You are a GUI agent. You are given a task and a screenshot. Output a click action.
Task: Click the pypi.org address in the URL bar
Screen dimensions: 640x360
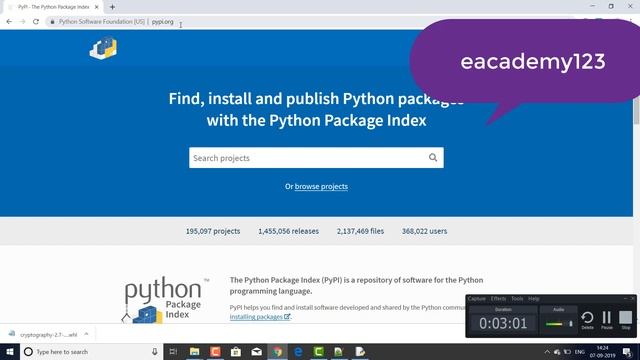[x=162, y=22]
